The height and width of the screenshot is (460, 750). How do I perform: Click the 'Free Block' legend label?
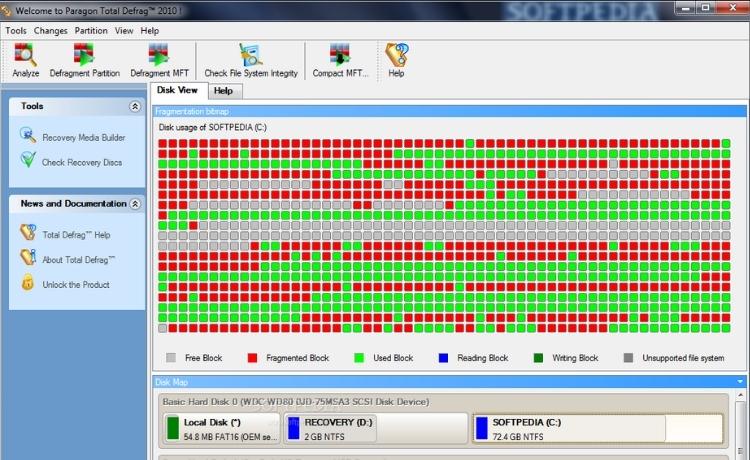pos(203,358)
